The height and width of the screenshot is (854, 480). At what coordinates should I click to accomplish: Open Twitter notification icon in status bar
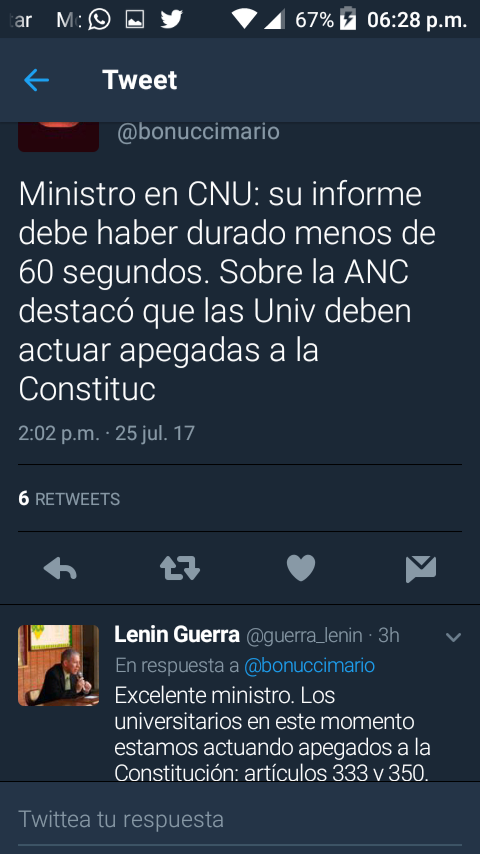click(171, 20)
